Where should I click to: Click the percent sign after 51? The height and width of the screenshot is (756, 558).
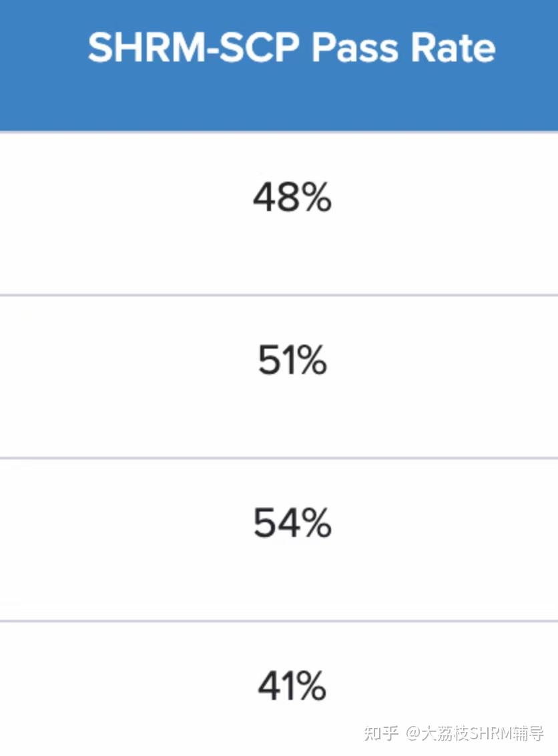click(x=310, y=361)
